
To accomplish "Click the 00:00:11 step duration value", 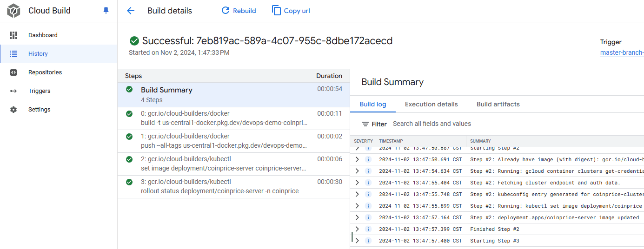I will (x=330, y=113).
